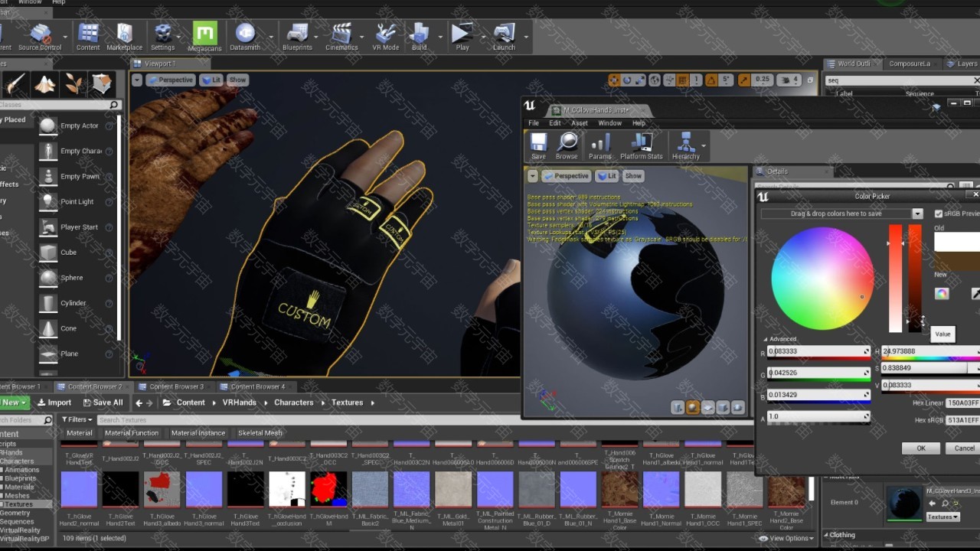Open the Hierarchy icon in material editor
The image size is (980, 551).
(685, 146)
